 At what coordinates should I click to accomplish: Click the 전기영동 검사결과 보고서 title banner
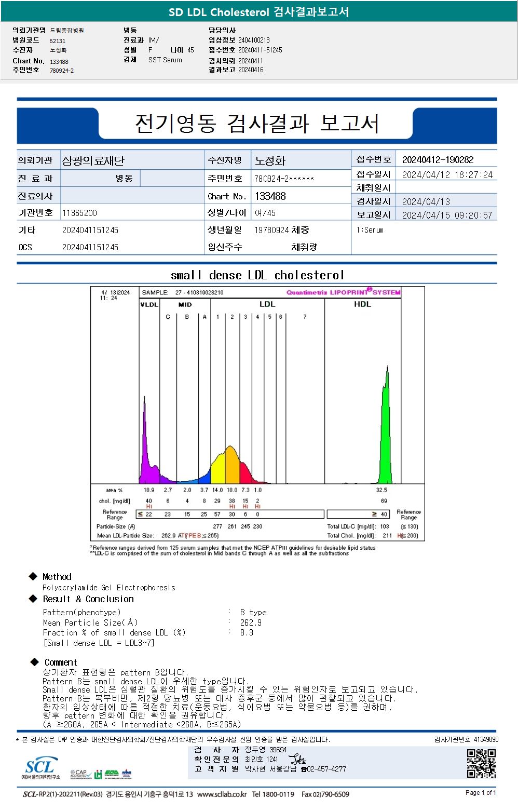click(x=257, y=124)
